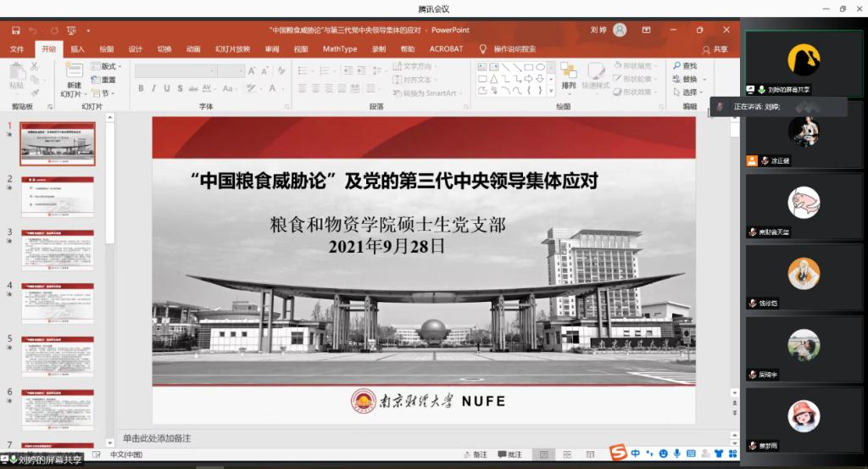Click Start From Beginning icon in title bar
This screenshot has height=469, width=868.
71,31
